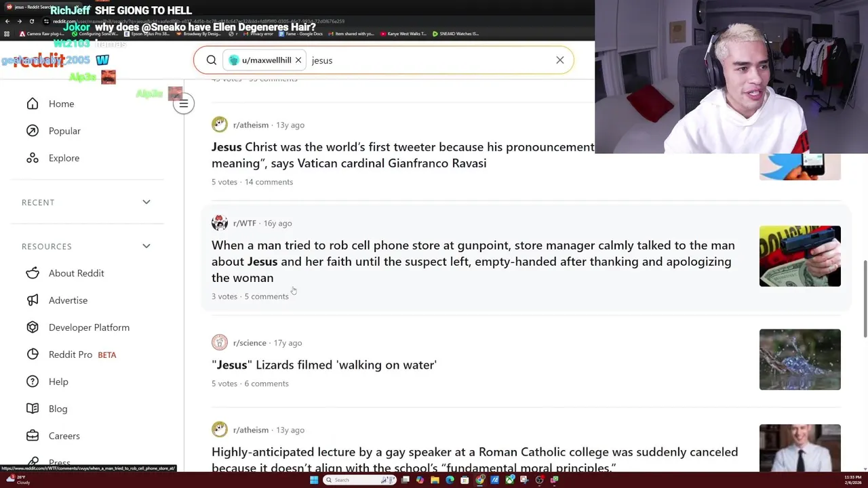
Task: Open the Jesus Christ first tweeter post
Action: pos(403,155)
